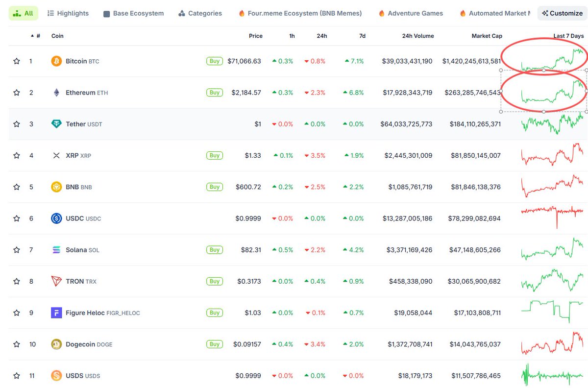Open the Highlights tab
The width and height of the screenshot is (588, 388).
tap(68, 13)
